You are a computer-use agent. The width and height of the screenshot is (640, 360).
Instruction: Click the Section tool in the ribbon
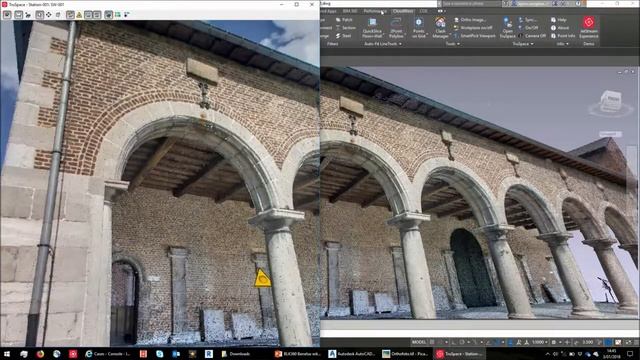(x=345, y=28)
